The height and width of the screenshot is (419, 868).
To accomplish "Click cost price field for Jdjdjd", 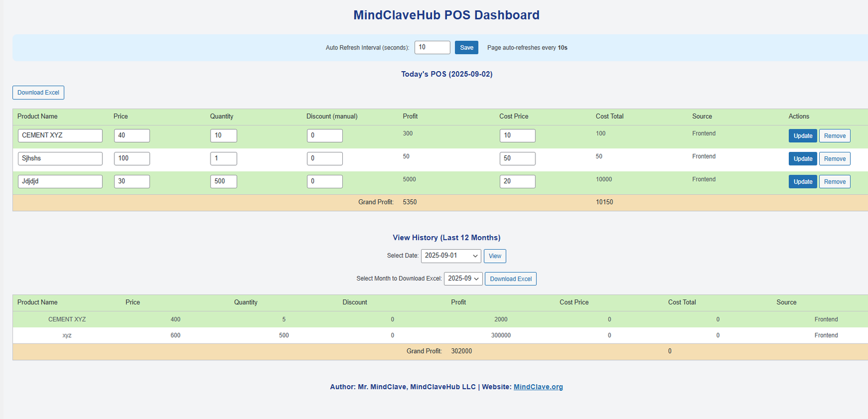I will pyautogui.click(x=517, y=181).
